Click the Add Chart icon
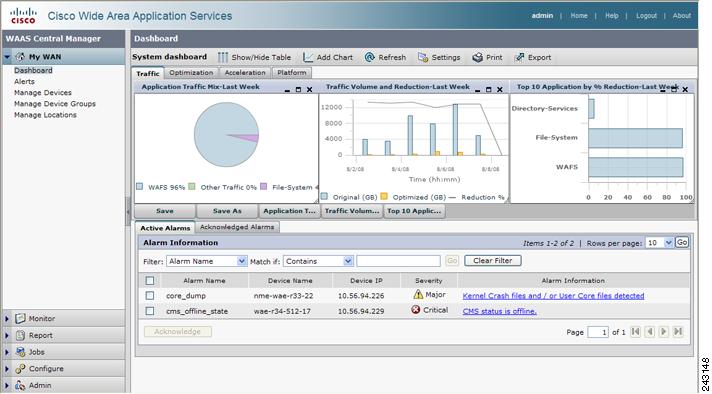712x394 pixels. pos(308,58)
